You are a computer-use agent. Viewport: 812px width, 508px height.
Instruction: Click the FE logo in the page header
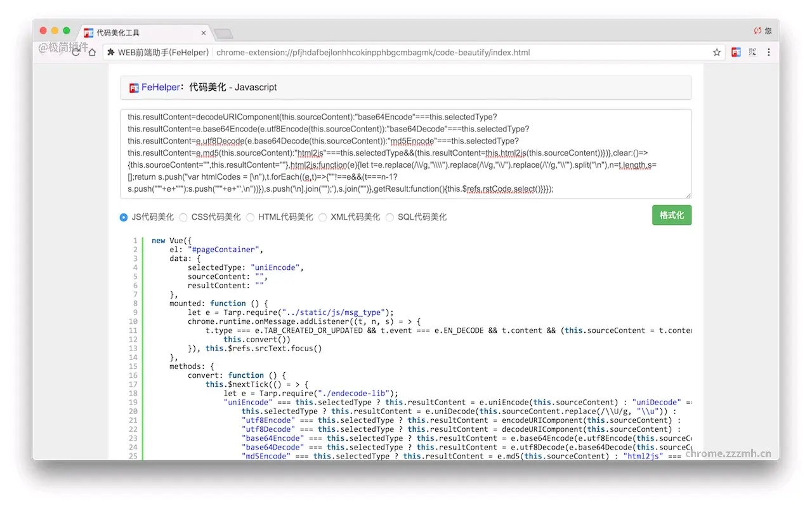tap(134, 88)
